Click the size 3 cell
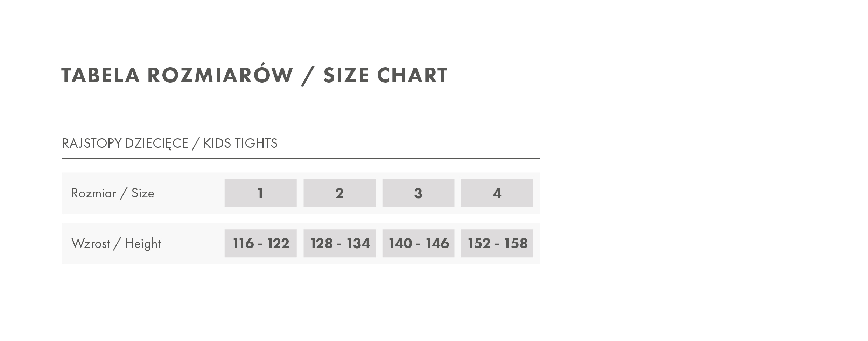 [418, 193]
